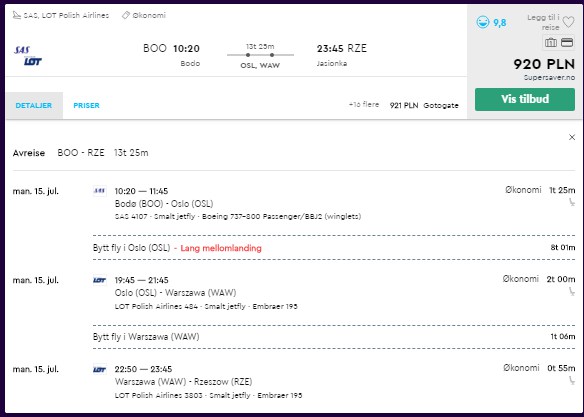Open the Detaljer tab

click(x=34, y=105)
